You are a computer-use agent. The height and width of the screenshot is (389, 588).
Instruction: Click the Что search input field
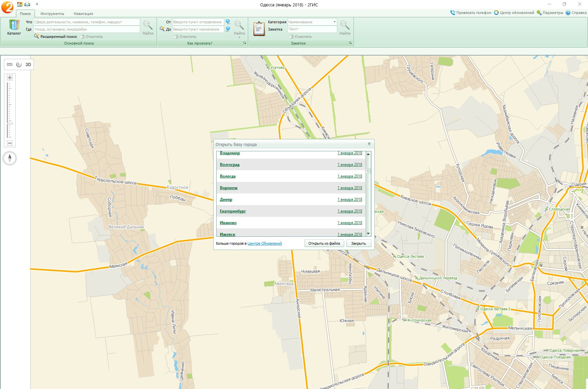point(86,22)
